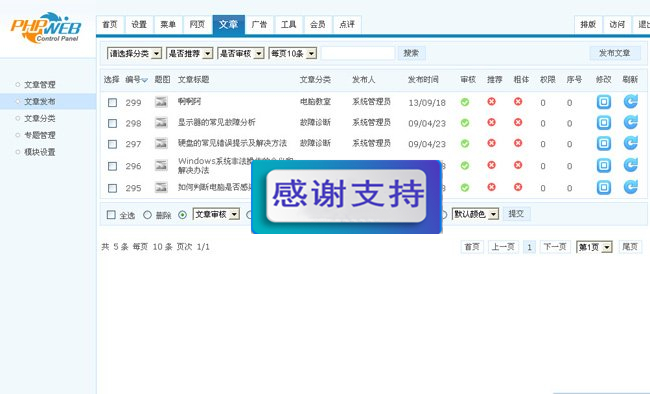650x394 pixels.
Task: Switch to the 设置 tab
Action: pyautogui.click(x=139, y=25)
